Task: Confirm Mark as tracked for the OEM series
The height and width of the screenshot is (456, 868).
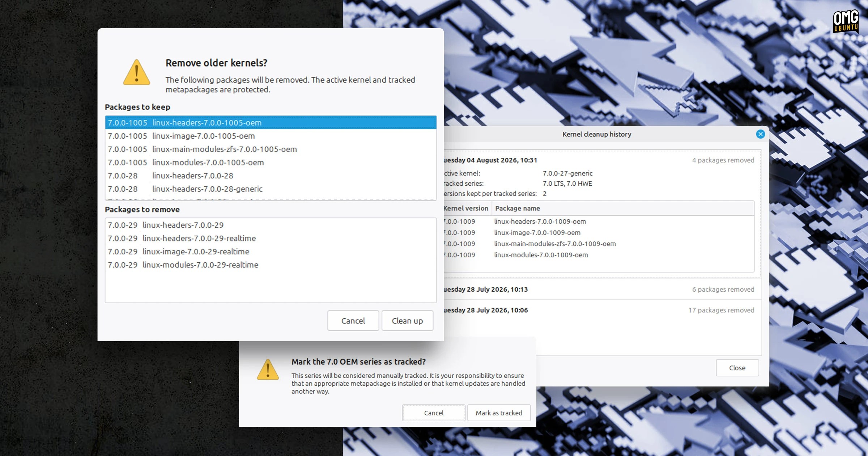Action: point(499,413)
